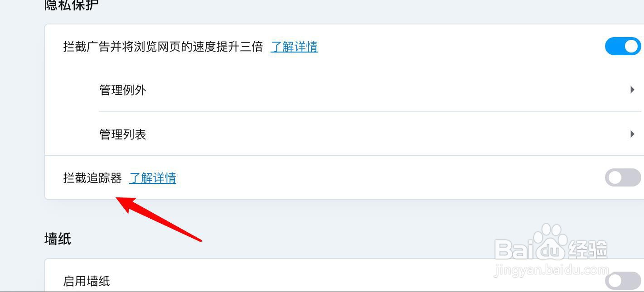
Task: Enable the 拦截追踪器 toggle
Action: 623,177
